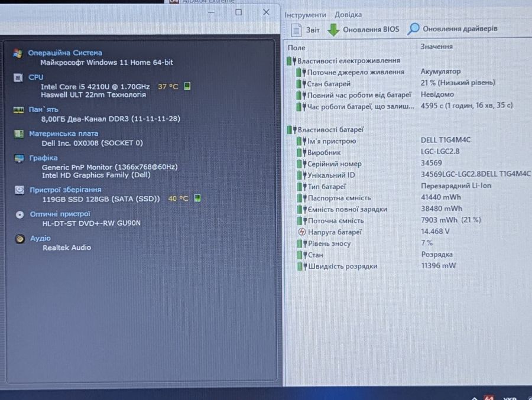Click the Звіт report toolbar button
This screenshot has height=400, width=532.
pos(306,30)
